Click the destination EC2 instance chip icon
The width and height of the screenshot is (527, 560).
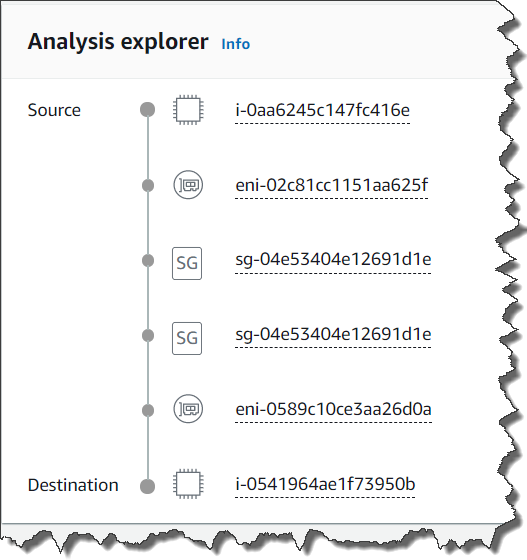tap(189, 484)
